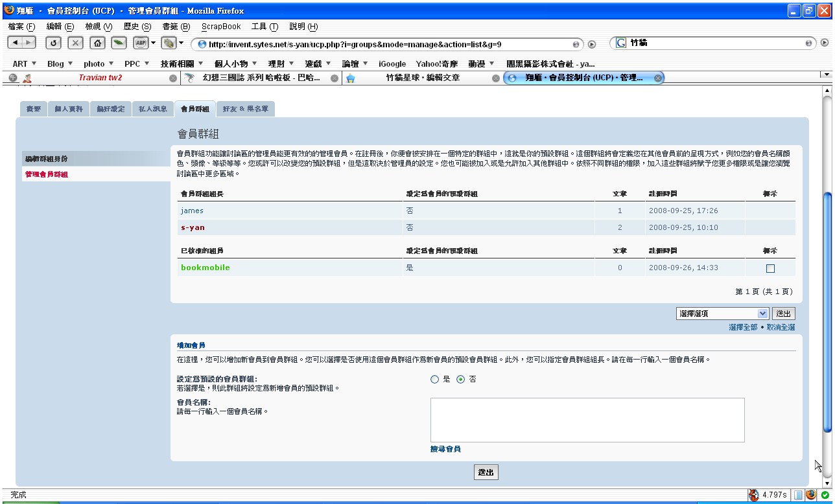Screen dimensions: 835x504
Task: Expand the 理財 bookmarks folder
Action: click(281, 63)
